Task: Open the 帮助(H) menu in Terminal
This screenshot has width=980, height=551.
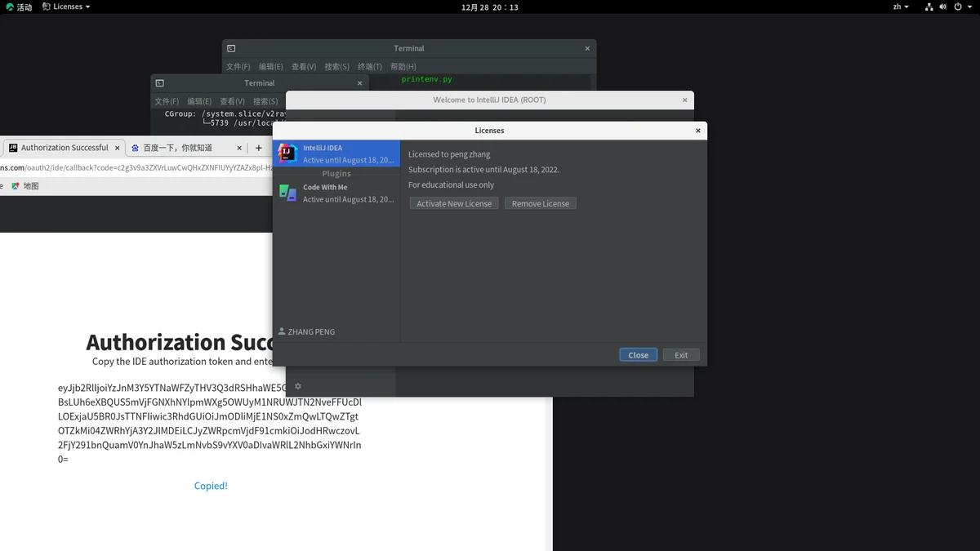Action: 403,67
